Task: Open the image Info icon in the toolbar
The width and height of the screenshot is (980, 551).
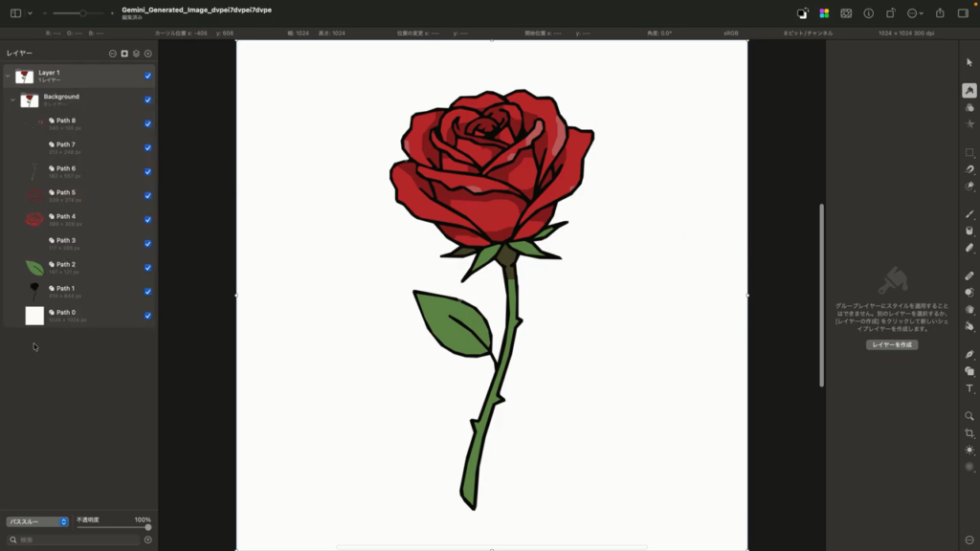Action: pos(869,13)
